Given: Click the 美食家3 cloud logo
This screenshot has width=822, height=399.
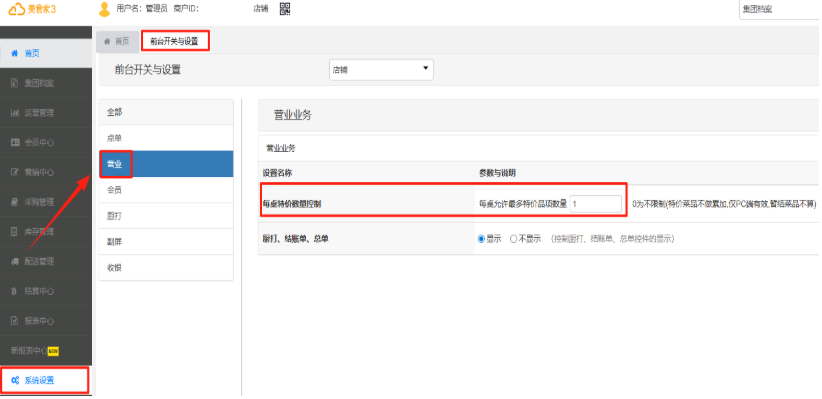Looking at the screenshot, I should coord(33,9).
